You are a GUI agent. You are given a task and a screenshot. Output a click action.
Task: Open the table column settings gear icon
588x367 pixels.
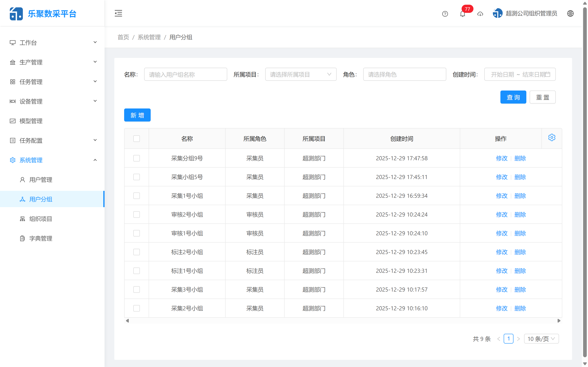click(552, 137)
